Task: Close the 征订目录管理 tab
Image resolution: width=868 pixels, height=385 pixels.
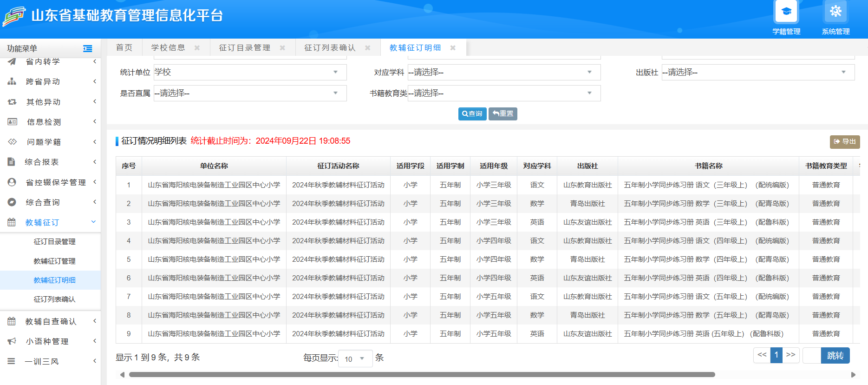Action: pos(282,48)
